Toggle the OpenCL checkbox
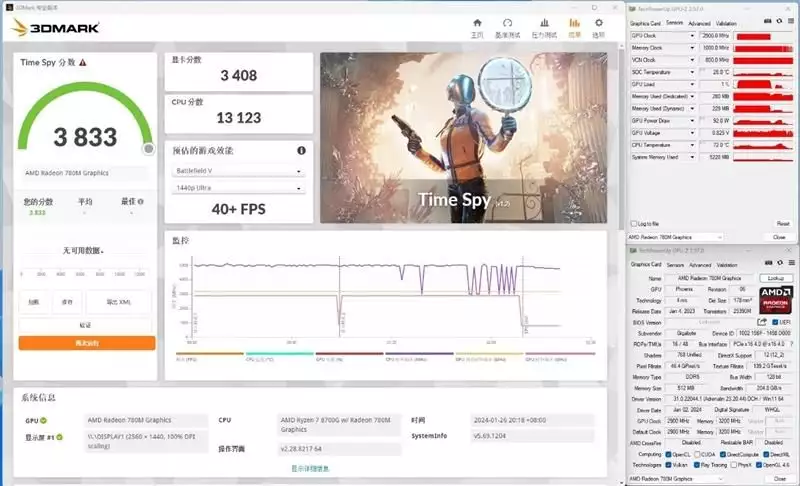 click(668, 454)
